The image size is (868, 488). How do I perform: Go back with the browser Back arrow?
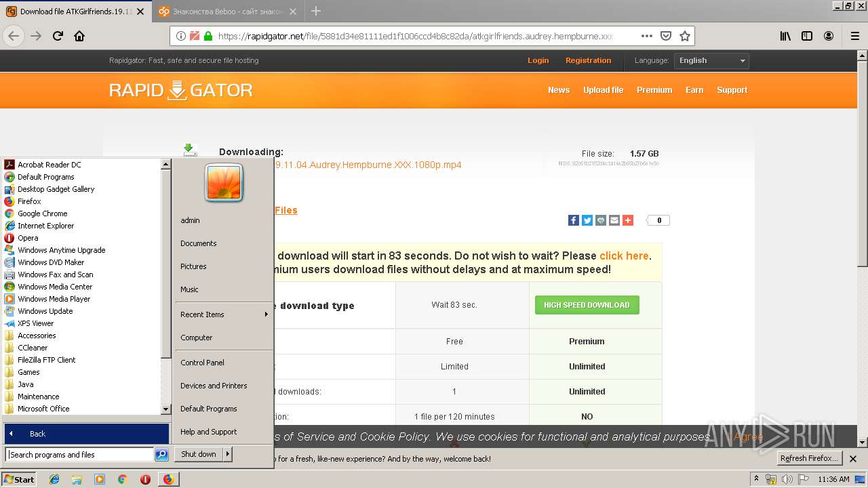(x=14, y=36)
